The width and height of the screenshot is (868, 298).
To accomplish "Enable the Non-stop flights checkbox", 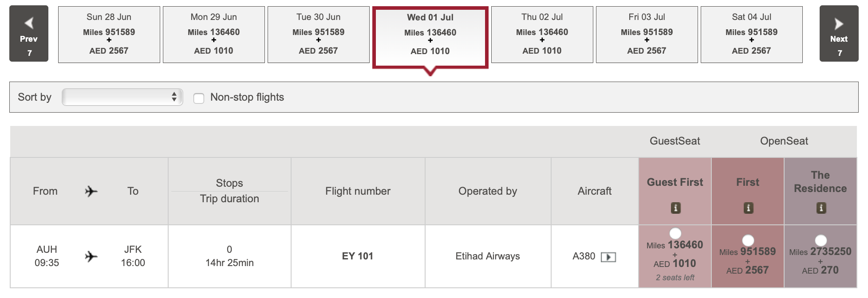I will [199, 98].
